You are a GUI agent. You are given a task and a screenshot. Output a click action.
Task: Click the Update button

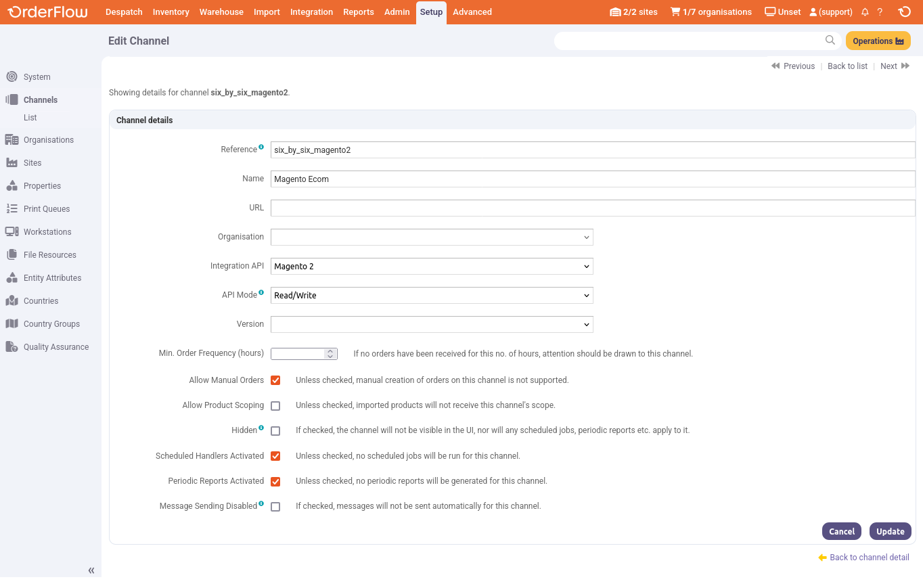point(890,531)
